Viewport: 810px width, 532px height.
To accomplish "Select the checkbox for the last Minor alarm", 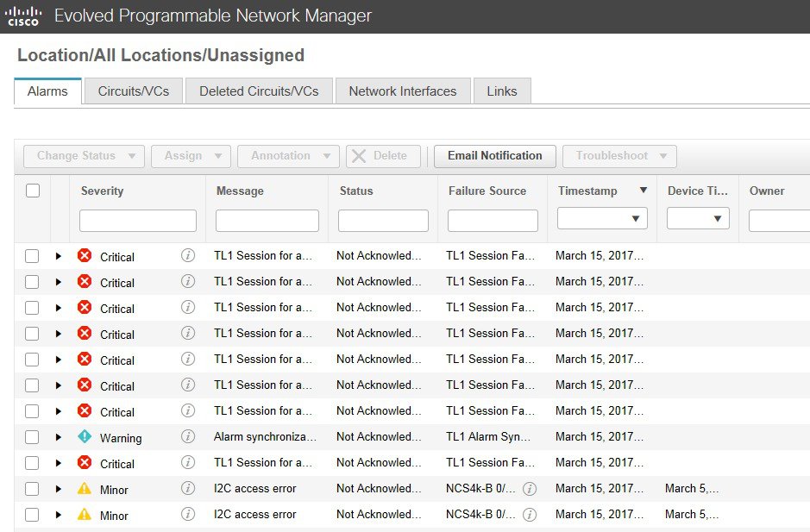I will coord(32,515).
